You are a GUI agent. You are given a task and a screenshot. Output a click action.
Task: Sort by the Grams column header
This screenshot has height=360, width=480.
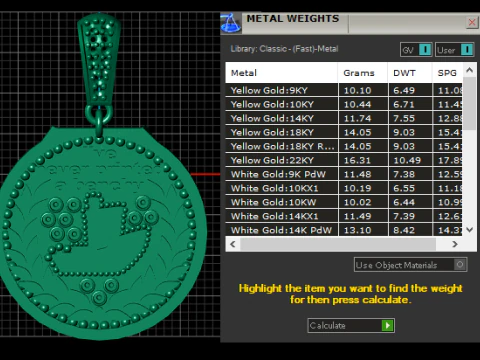point(363,73)
